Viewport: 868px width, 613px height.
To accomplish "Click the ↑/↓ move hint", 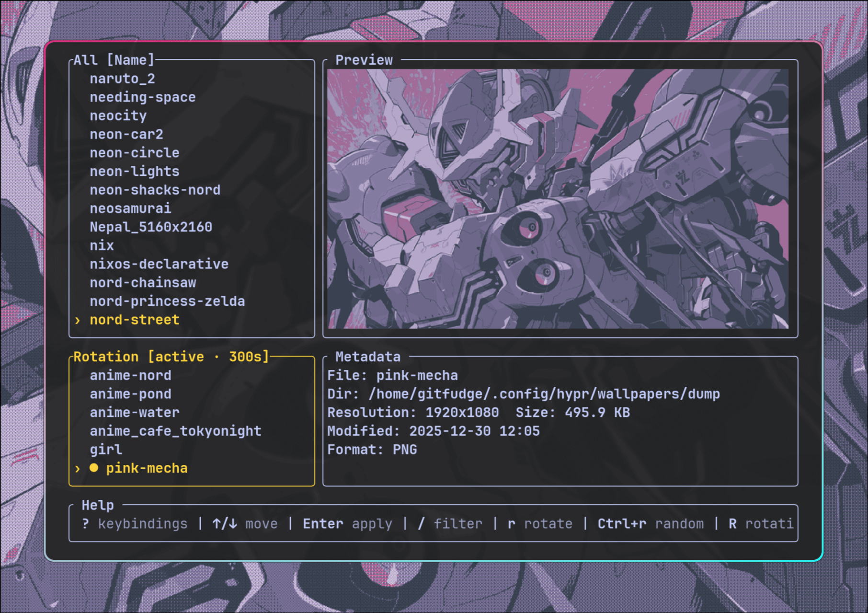I will [x=245, y=524].
